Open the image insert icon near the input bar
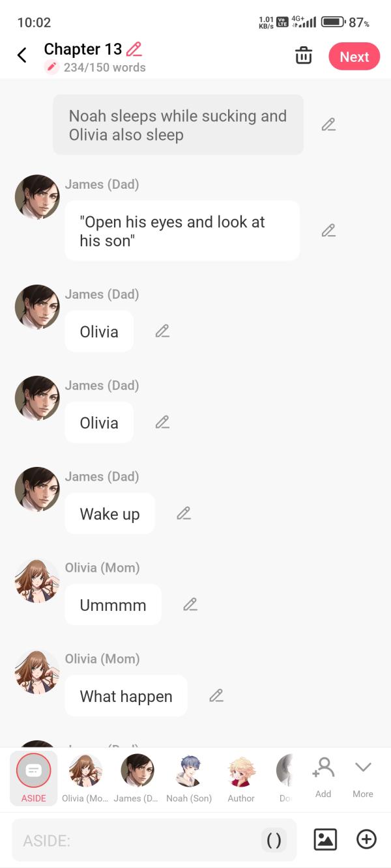The width and height of the screenshot is (391, 868). (x=325, y=839)
